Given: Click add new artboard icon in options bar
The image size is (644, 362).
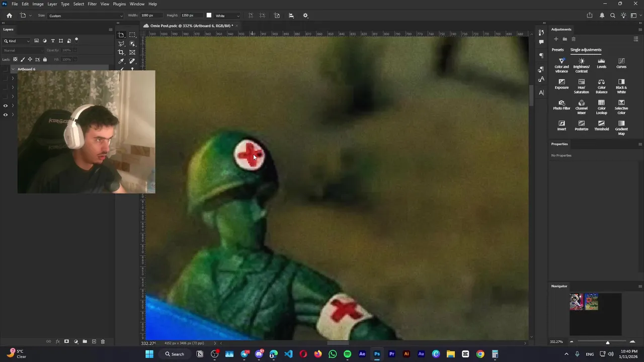Looking at the screenshot, I should 277,16.
